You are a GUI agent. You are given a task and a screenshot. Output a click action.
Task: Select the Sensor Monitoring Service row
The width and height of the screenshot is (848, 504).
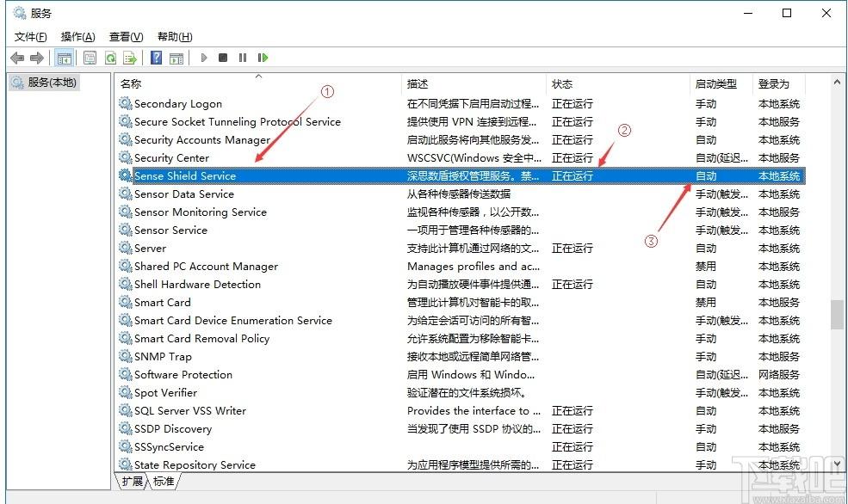pos(461,212)
